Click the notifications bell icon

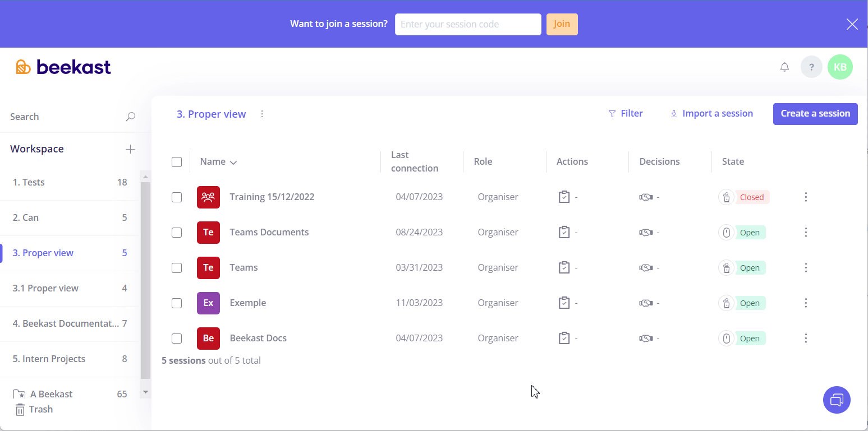(784, 67)
